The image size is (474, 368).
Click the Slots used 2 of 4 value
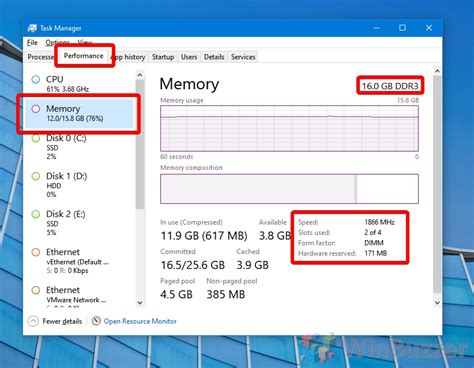tap(373, 232)
